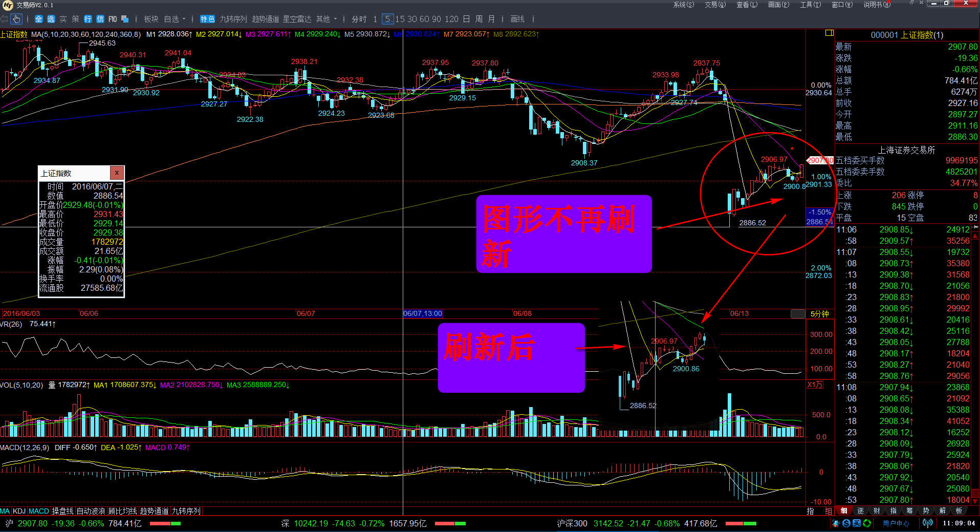Click the yellow panel layout icon above chart
Viewport: 980px width, 532px height.
830,33
